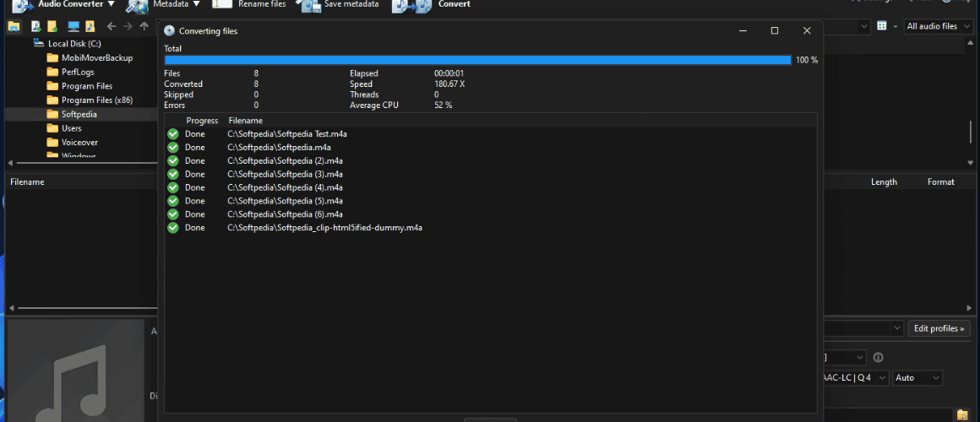This screenshot has height=422, width=980.
Task: Click the computer monitor shortcut icon
Action: pyautogui.click(x=73, y=26)
